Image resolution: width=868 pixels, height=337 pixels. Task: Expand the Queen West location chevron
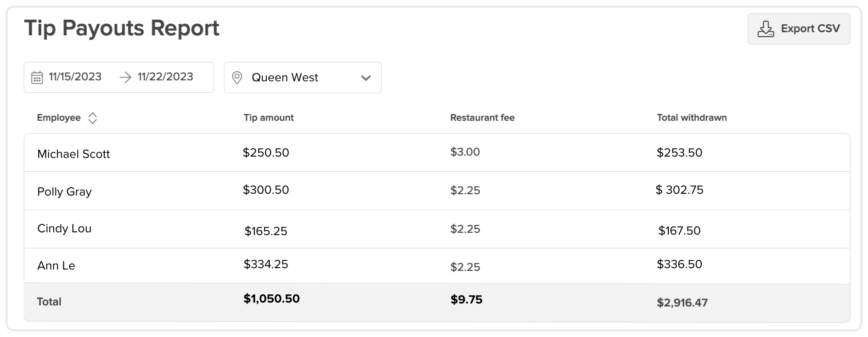(x=366, y=78)
